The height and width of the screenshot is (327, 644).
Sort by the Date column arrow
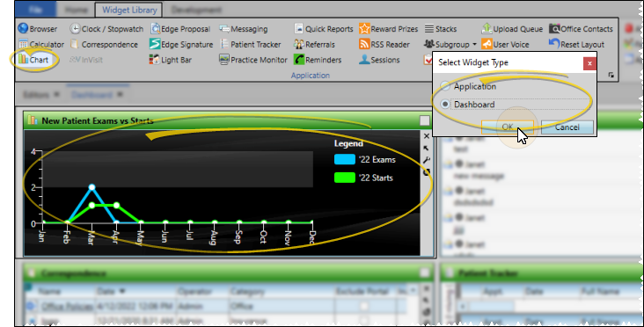[122, 291]
